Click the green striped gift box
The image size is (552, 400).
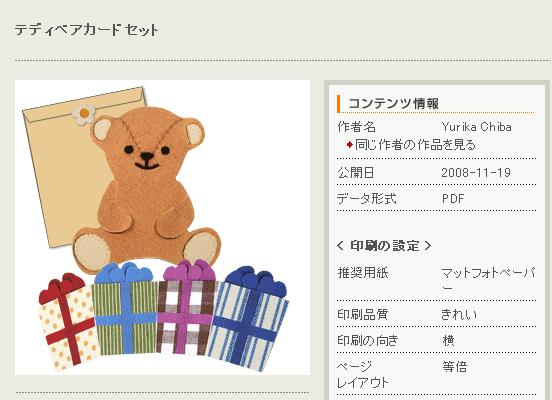[125, 309]
